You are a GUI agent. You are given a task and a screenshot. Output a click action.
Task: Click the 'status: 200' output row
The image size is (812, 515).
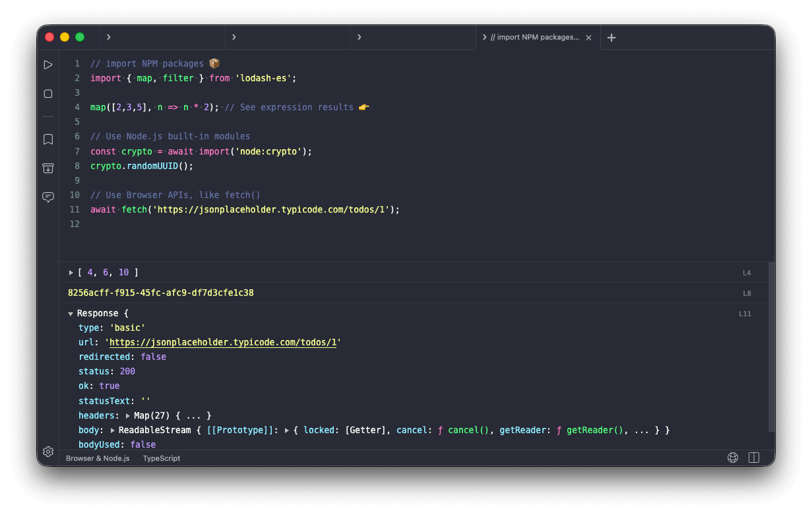click(107, 372)
